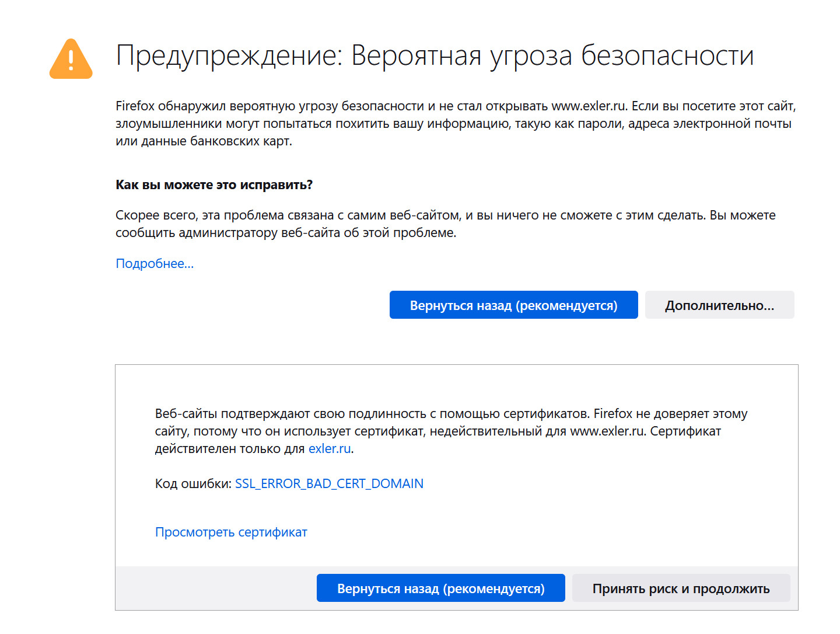Click "www.exler.ru" in the first warning paragraph
This screenshot has height=634, width=840.
(588, 106)
